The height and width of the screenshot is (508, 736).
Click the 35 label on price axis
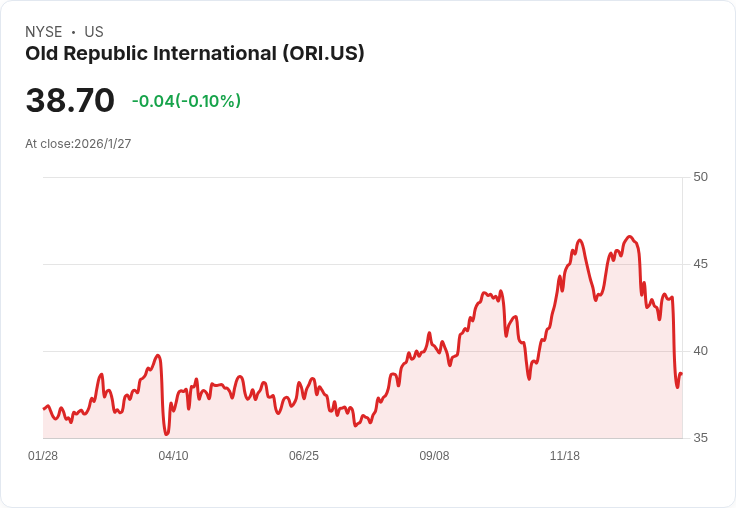pyautogui.click(x=700, y=438)
